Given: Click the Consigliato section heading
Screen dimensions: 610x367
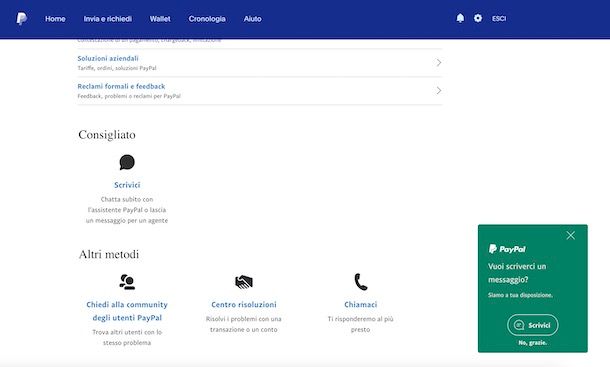Looking at the screenshot, I should 107,135.
